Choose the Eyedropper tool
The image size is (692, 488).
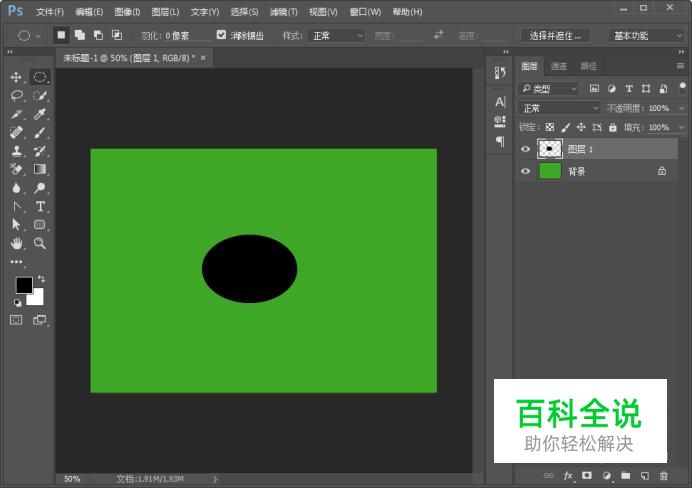pyautogui.click(x=40, y=114)
